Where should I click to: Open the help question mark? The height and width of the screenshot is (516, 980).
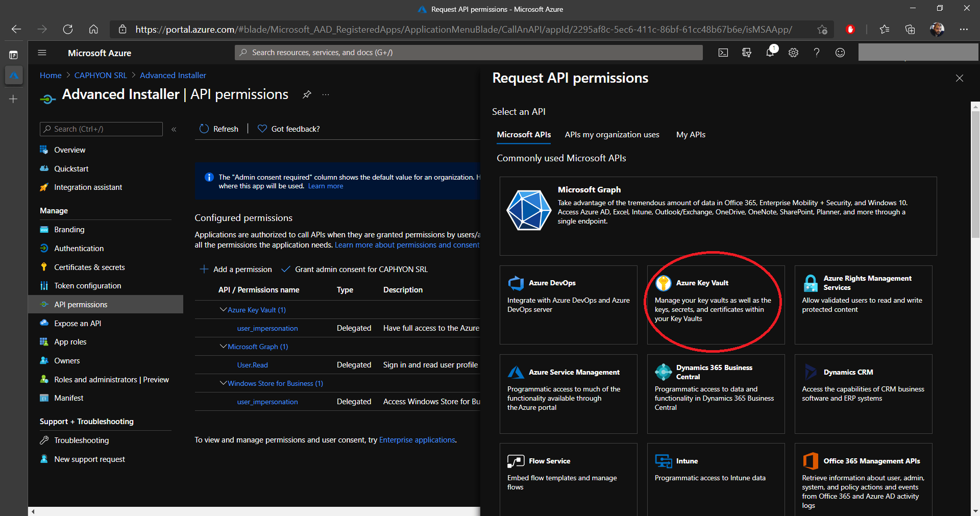click(x=817, y=53)
